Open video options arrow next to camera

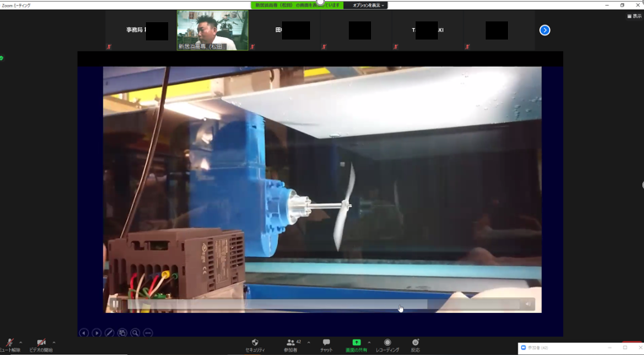tap(54, 343)
